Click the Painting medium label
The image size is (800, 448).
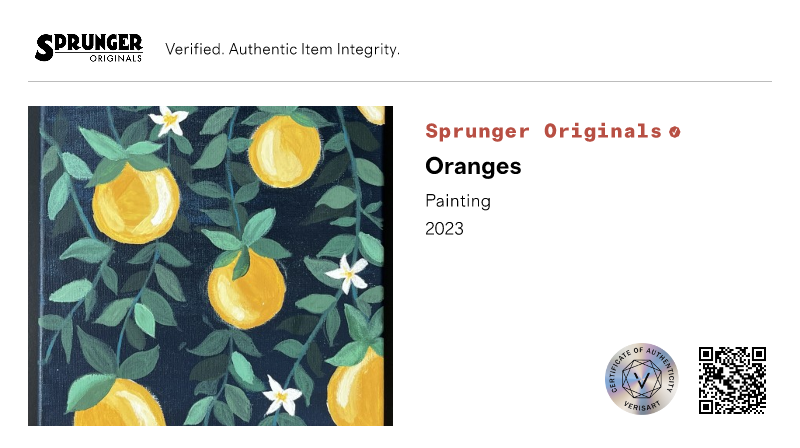pyautogui.click(x=458, y=201)
